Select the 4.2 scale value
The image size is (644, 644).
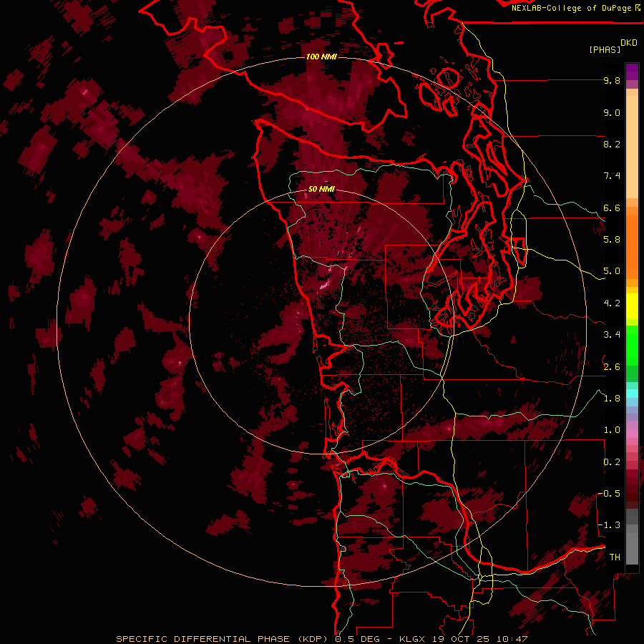coord(612,303)
